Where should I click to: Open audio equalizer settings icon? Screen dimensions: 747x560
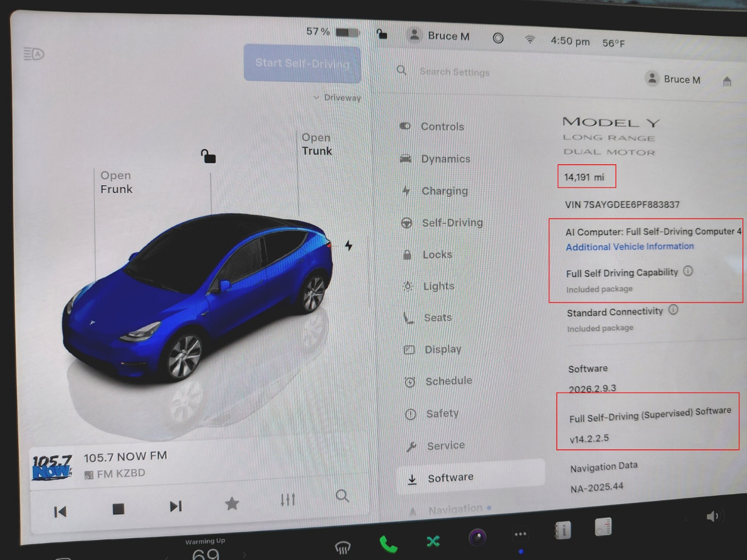pyautogui.click(x=288, y=500)
